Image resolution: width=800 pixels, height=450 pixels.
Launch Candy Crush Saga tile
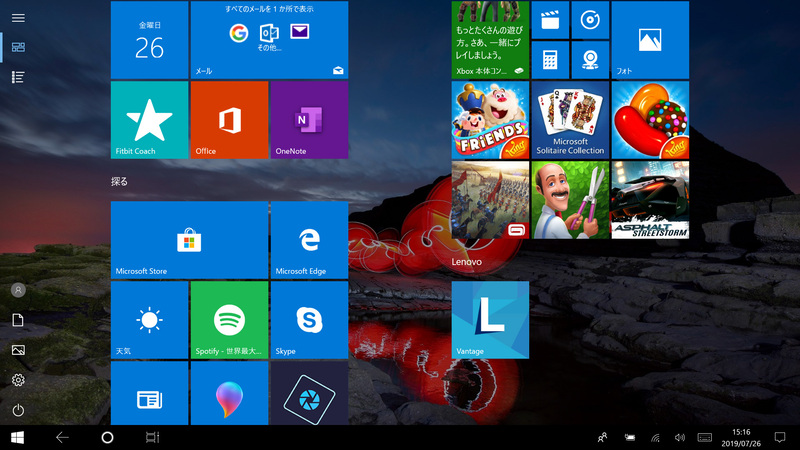(651, 120)
